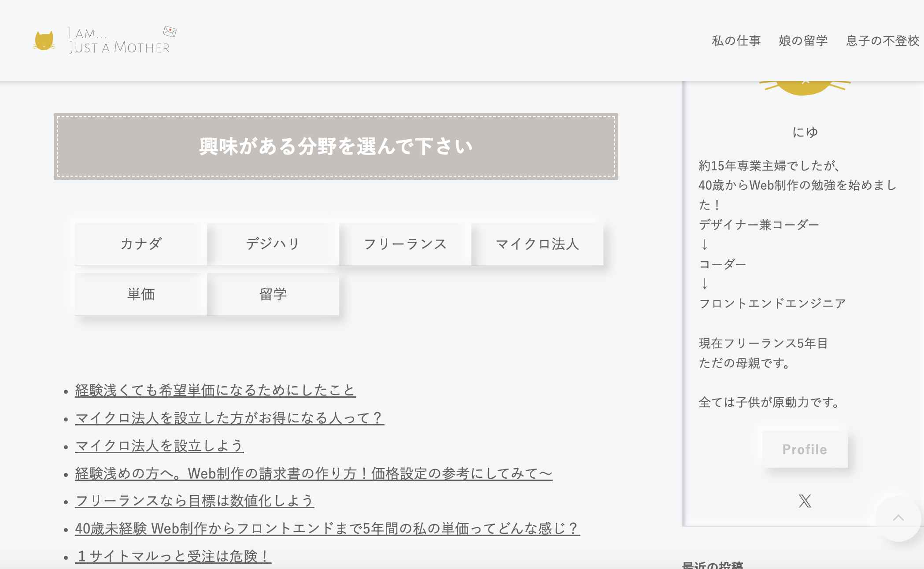Select the 留学 category button
The height and width of the screenshot is (569, 924).
click(x=272, y=294)
